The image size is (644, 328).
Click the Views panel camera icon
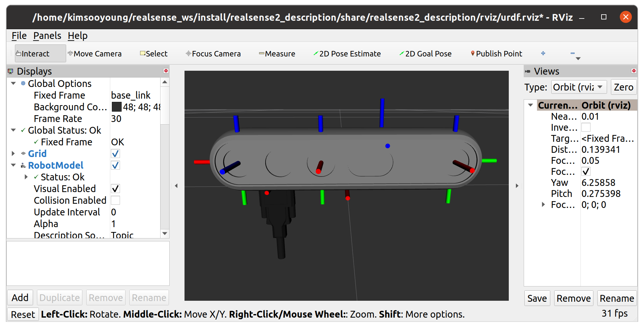[x=528, y=71]
